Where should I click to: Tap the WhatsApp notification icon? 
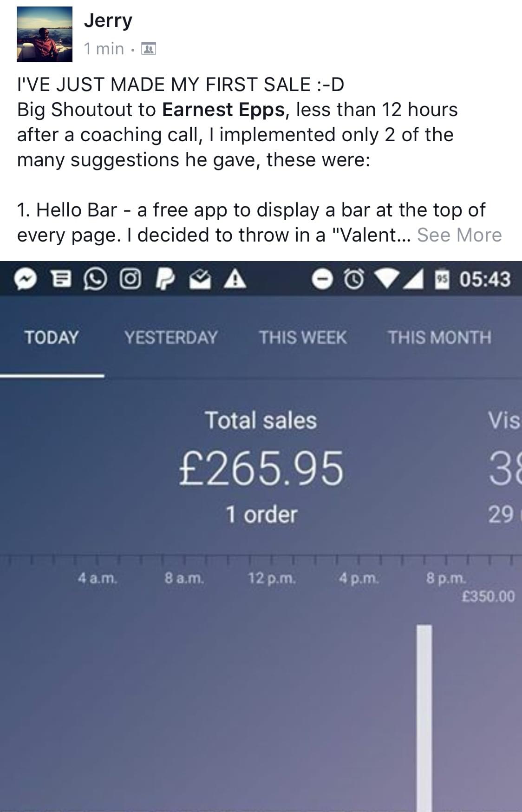point(95,280)
